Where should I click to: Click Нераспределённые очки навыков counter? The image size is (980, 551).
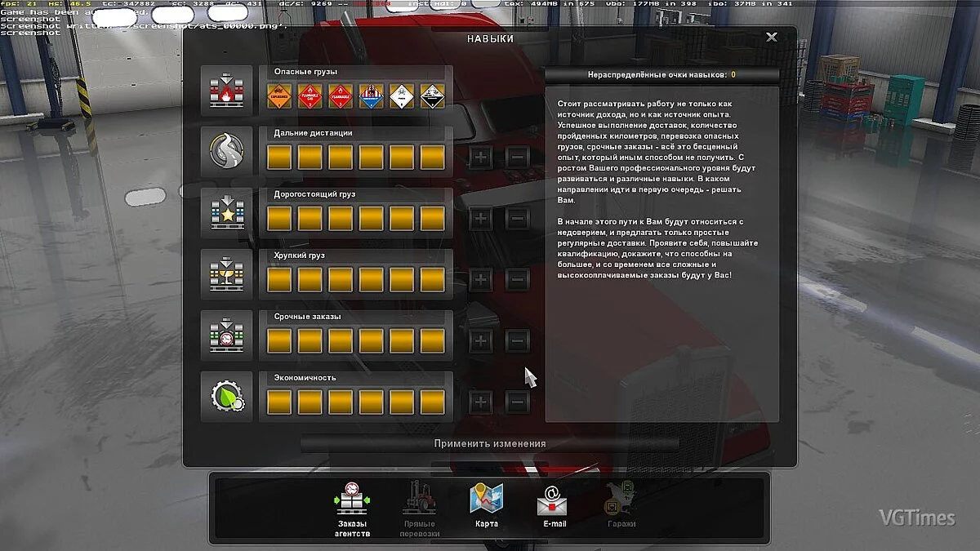[661, 75]
